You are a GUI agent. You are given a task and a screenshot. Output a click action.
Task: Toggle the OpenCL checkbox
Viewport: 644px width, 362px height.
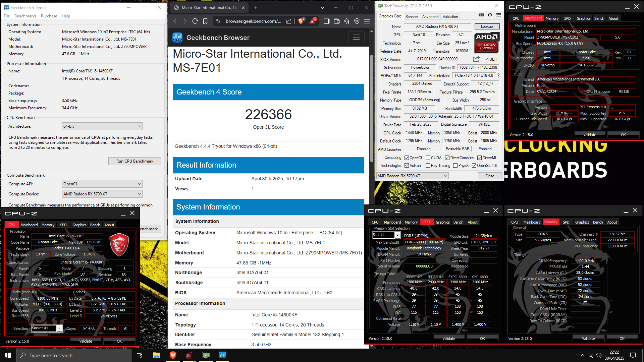point(407,158)
